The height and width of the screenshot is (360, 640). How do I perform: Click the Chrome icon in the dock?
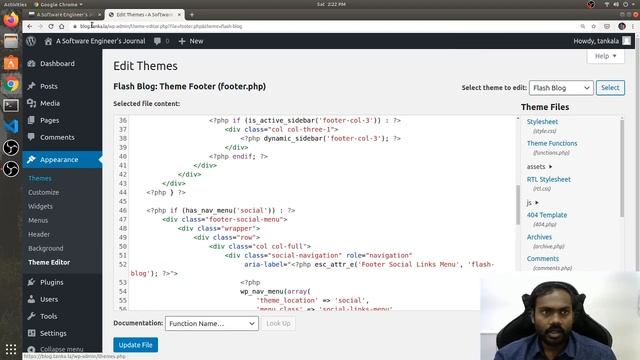pos(11,84)
